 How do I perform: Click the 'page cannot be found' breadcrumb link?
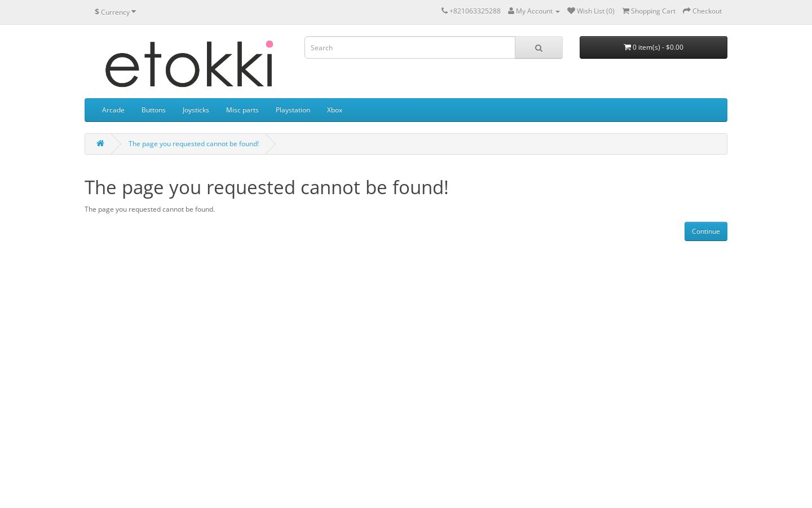coord(193,144)
